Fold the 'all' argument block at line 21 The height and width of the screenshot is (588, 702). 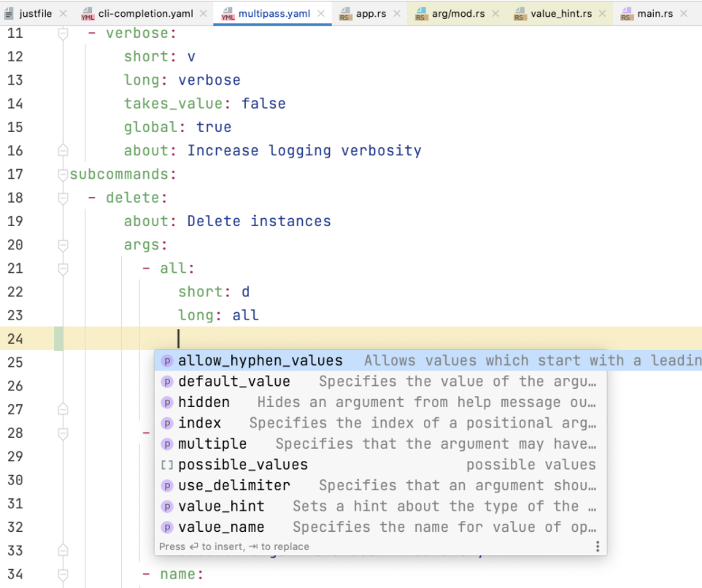63,268
